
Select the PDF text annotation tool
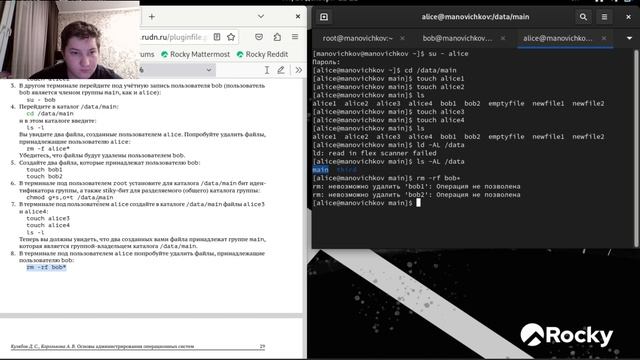coord(267,70)
